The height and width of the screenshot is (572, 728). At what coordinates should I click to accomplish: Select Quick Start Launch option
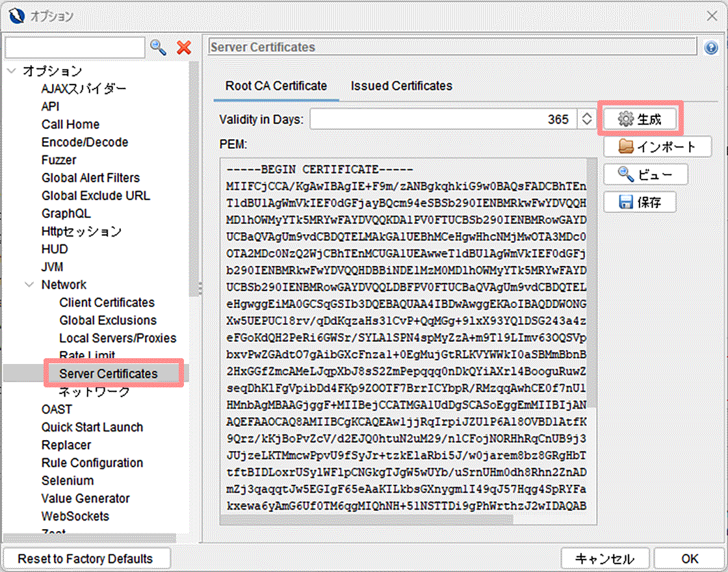click(x=92, y=427)
